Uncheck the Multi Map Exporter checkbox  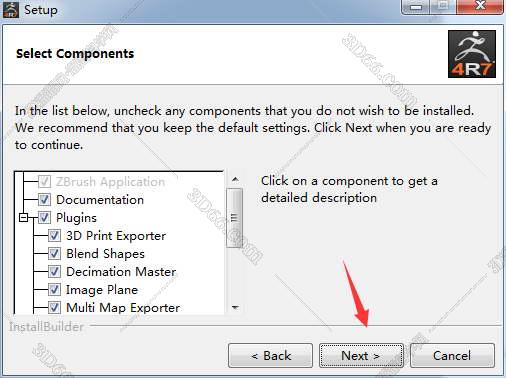tap(54, 307)
